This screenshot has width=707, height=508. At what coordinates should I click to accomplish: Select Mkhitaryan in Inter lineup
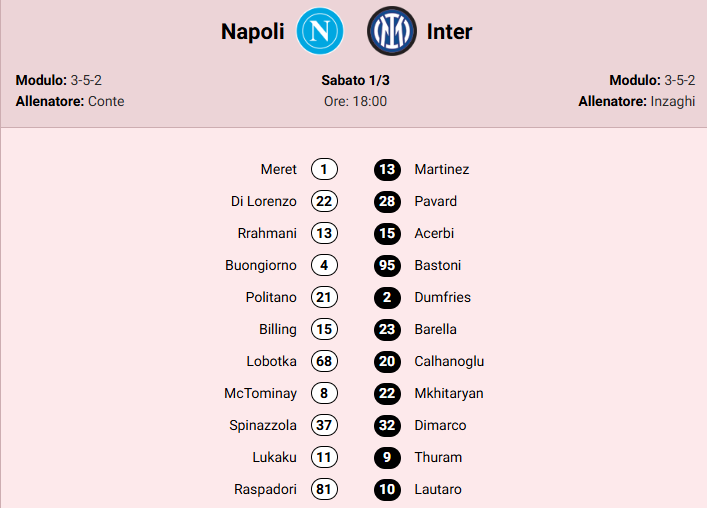[449, 393]
